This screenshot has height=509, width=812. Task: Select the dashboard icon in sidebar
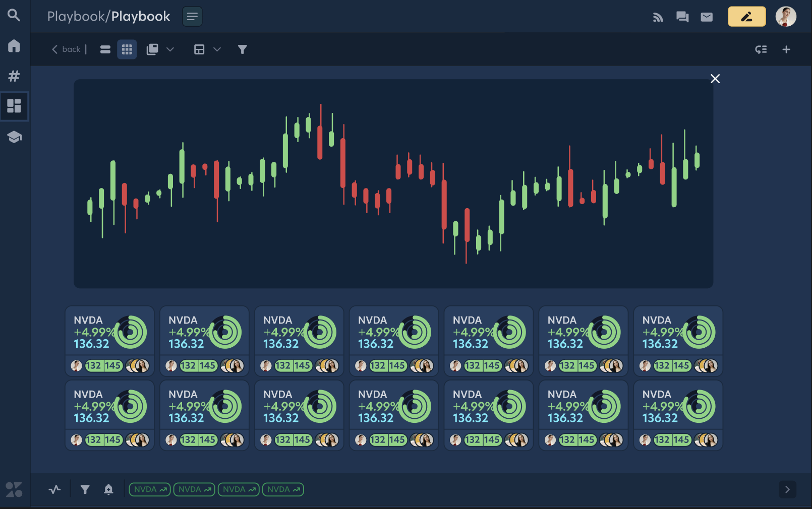14,106
